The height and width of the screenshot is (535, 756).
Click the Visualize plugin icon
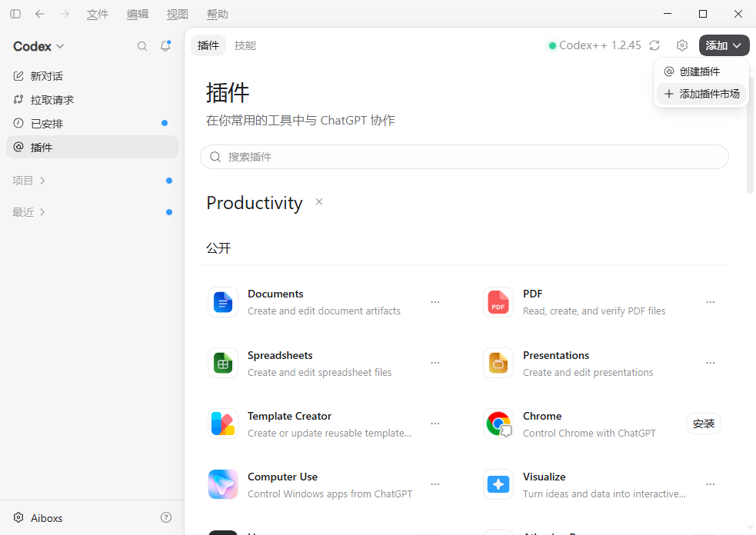pyautogui.click(x=498, y=484)
